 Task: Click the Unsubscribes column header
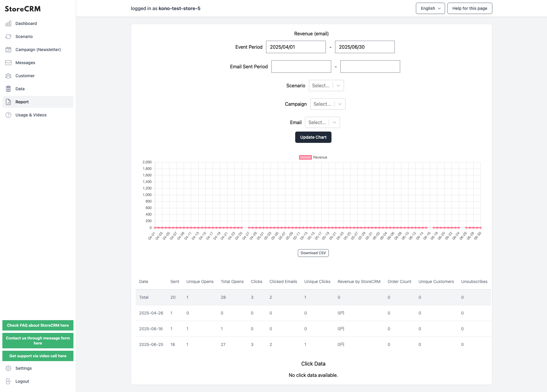tap(474, 282)
